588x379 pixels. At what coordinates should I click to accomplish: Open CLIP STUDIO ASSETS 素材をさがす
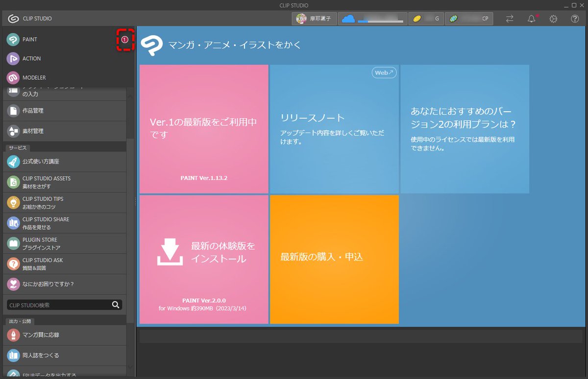point(65,182)
